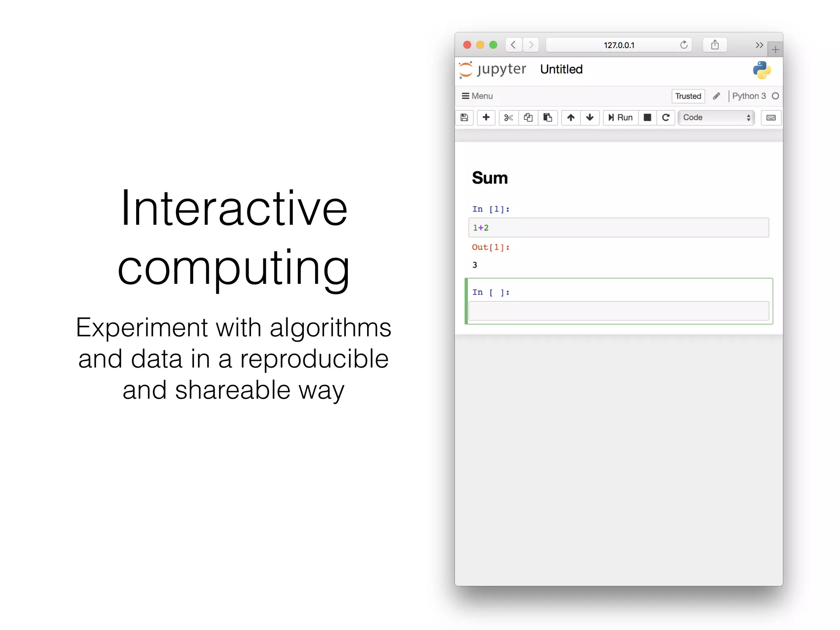Click the Python logo icon
The height and width of the screenshot is (630, 840).
pyautogui.click(x=762, y=70)
